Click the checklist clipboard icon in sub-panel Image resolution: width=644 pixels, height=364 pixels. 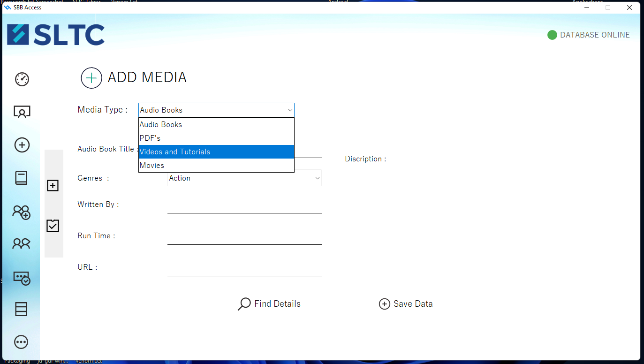(53, 226)
